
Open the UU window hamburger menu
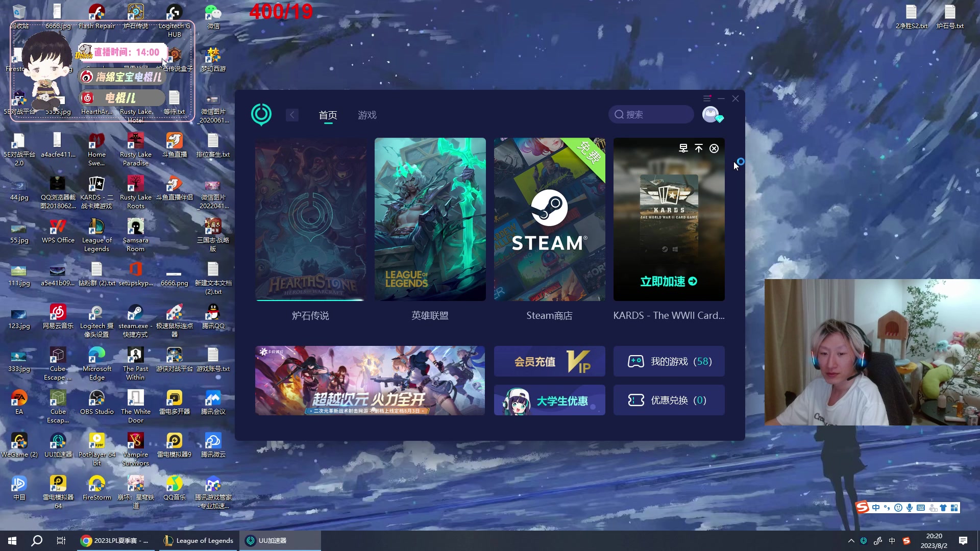click(x=707, y=98)
